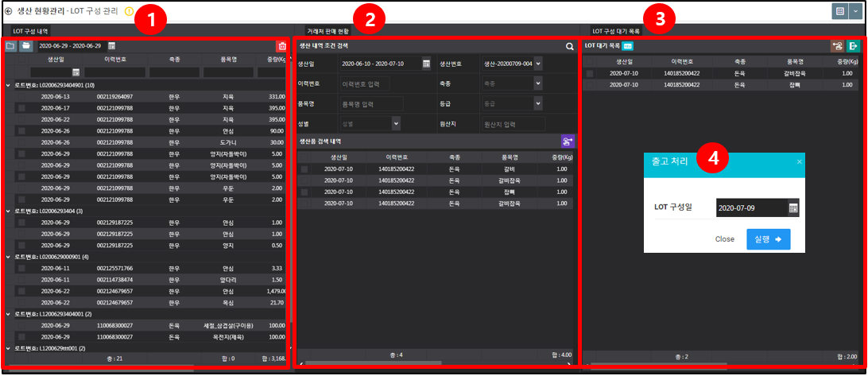Viewport: 868px width, 376px height.
Task: Check the 2020-06-13 지육 331.00 row checkbox
Action: 21,96
